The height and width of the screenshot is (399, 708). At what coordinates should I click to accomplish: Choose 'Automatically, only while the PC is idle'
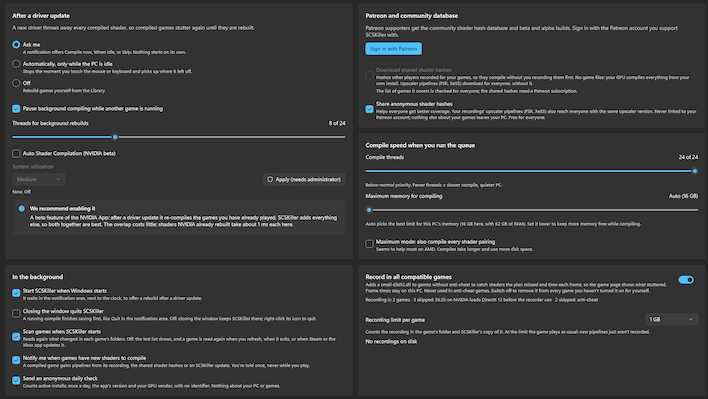click(x=16, y=64)
